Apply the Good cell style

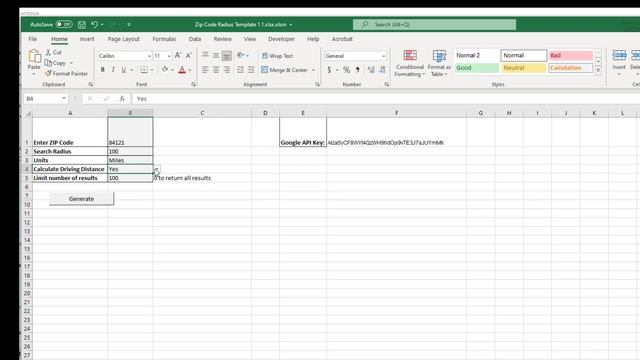[477, 68]
